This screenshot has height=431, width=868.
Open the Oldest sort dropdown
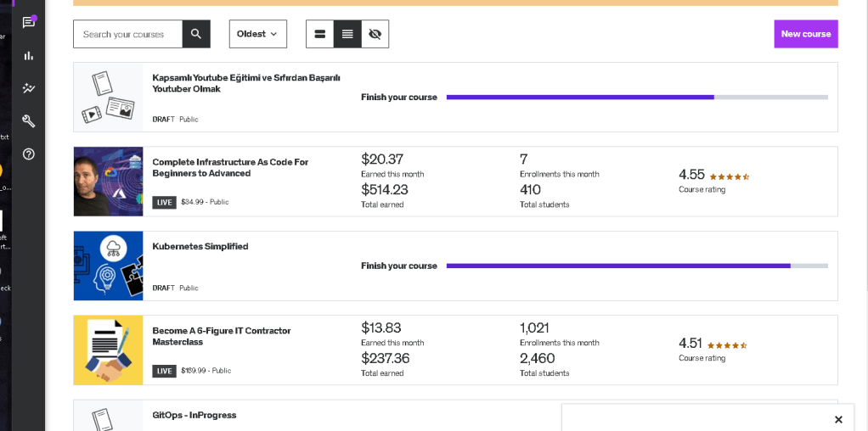click(258, 34)
